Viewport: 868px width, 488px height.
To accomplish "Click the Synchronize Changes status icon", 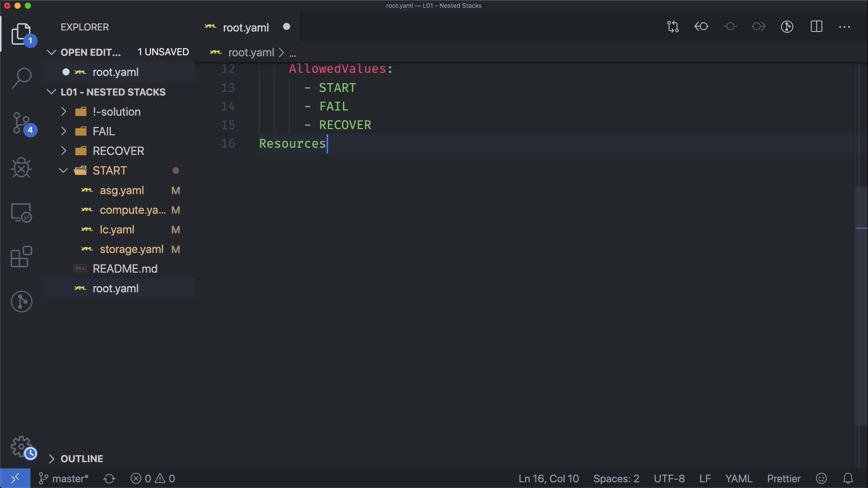I will 109,479.
